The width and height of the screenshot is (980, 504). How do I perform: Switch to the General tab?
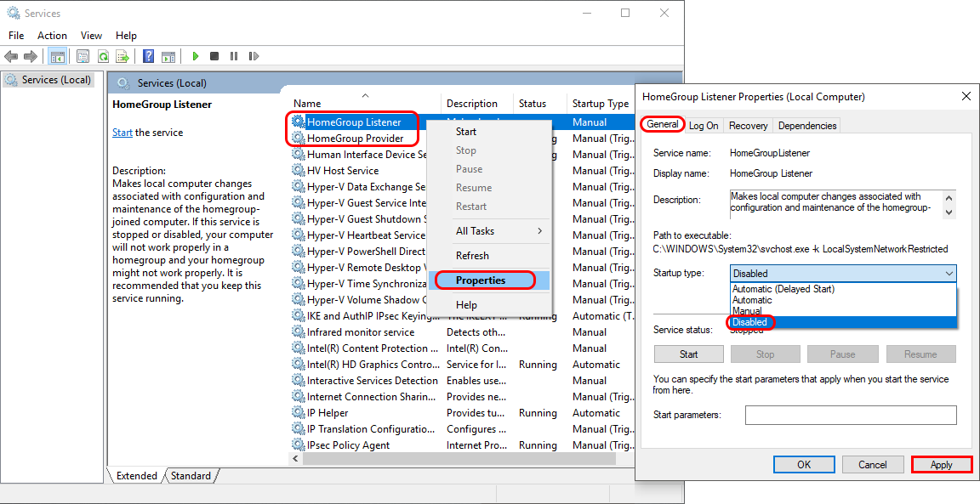coord(663,124)
